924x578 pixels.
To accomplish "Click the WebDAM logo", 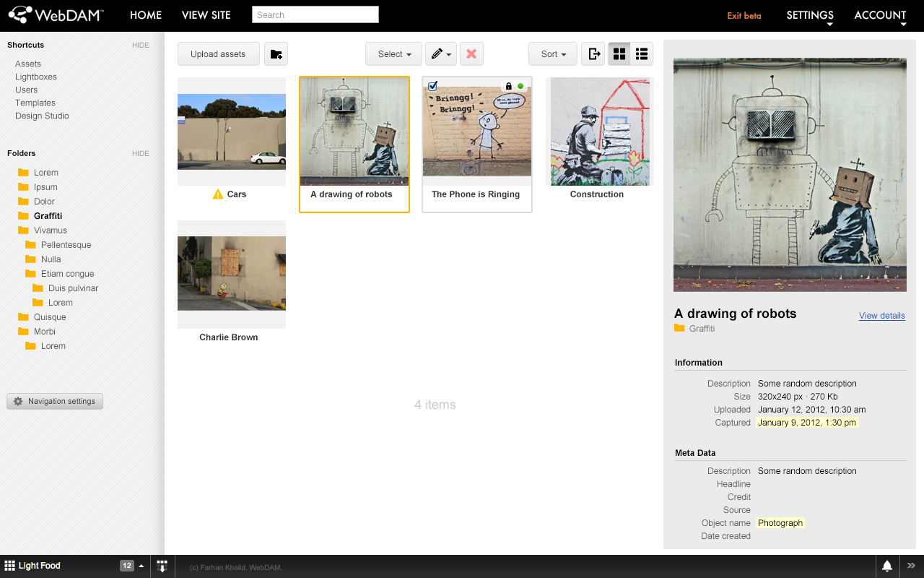I will pyautogui.click(x=56, y=14).
